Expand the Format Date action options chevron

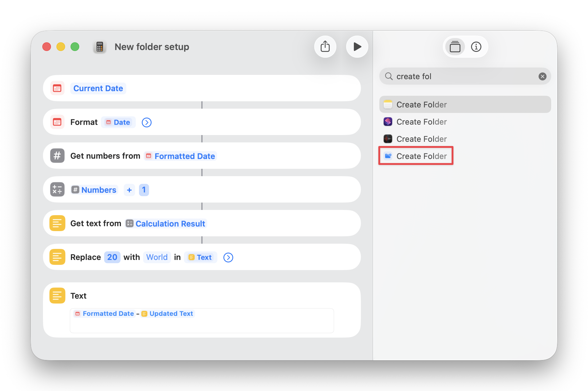146,122
